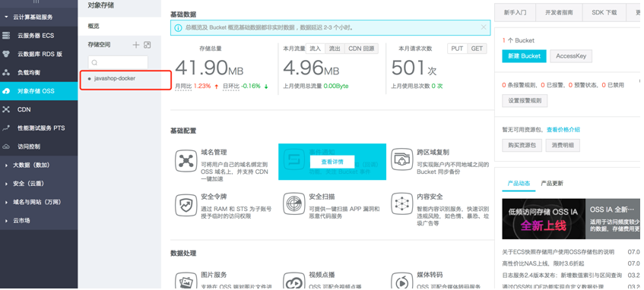Click the layout icon next to the plus
The height and width of the screenshot is (290, 644).
[147, 45]
